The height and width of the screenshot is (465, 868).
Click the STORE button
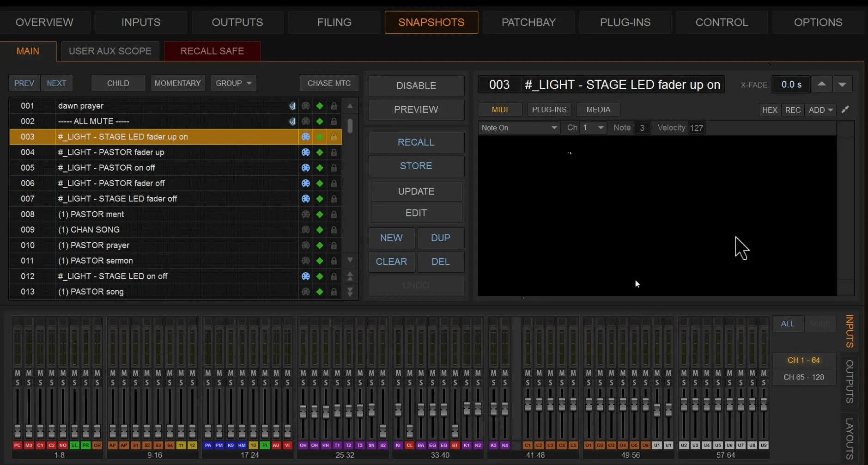coord(416,166)
